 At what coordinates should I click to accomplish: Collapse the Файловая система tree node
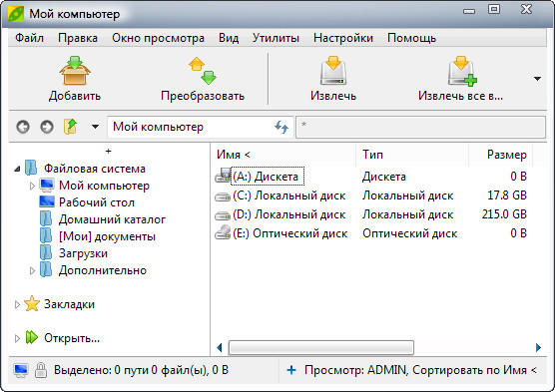(17, 169)
